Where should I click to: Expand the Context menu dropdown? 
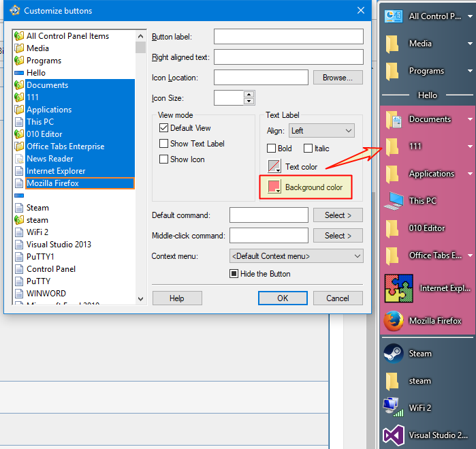pyautogui.click(x=296, y=256)
